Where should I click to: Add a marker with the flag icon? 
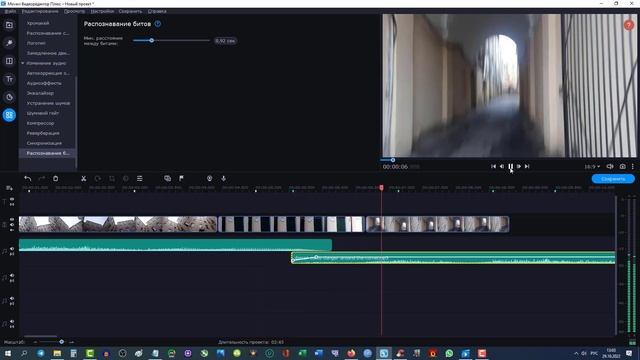click(182, 178)
